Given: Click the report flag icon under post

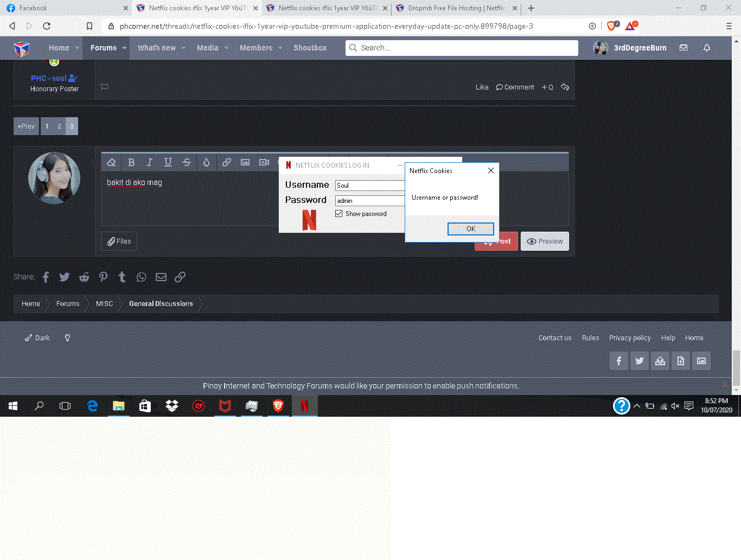Looking at the screenshot, I should (x=105, y=87).
